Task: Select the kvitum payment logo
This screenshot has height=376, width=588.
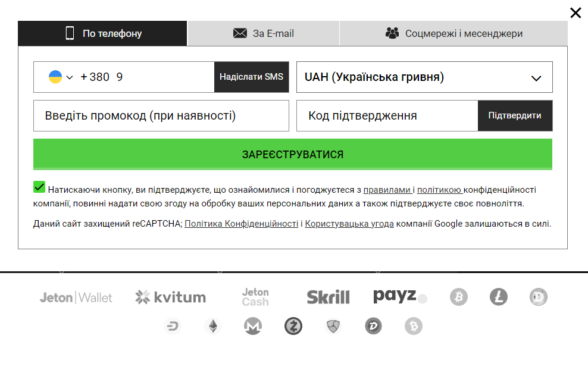Action: (x=171, y=297)
